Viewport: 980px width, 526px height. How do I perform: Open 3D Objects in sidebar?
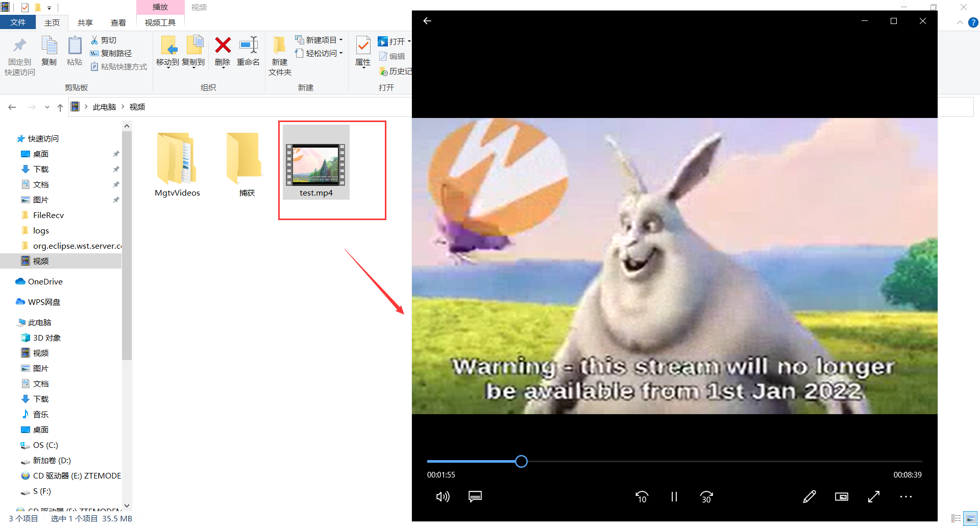coord(46,338)
